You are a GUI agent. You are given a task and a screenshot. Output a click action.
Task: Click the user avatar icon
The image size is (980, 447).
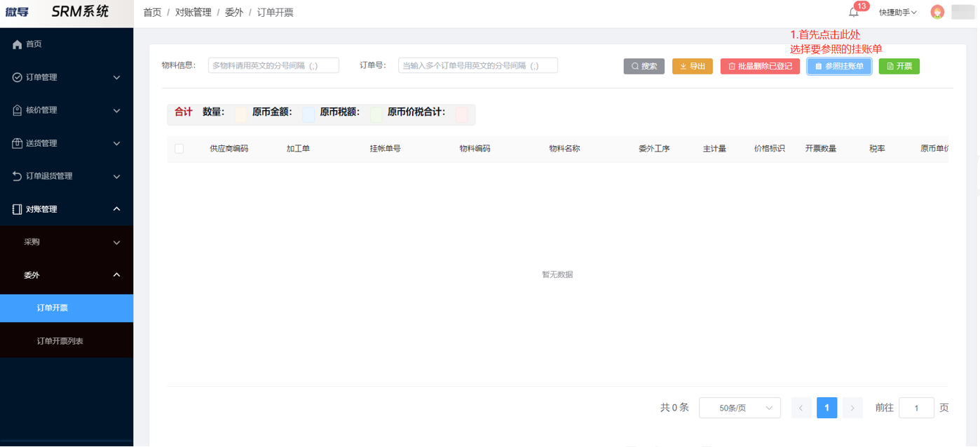coord(937,12)
